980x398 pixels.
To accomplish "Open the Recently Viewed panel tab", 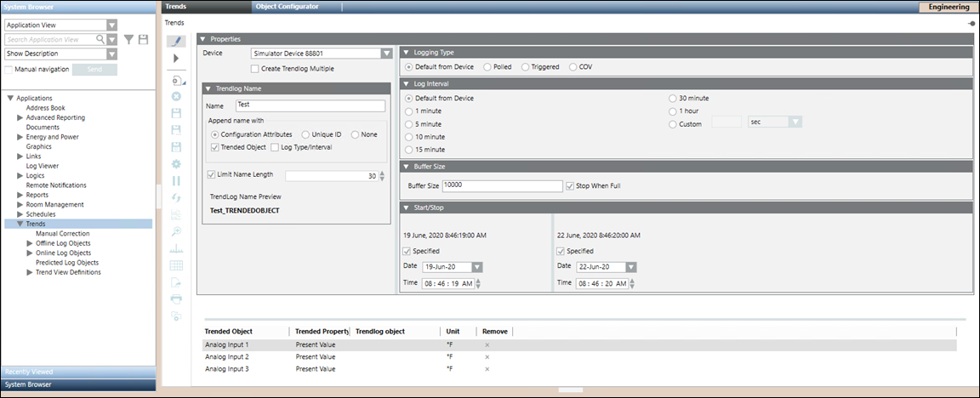I will click(77, 372).
